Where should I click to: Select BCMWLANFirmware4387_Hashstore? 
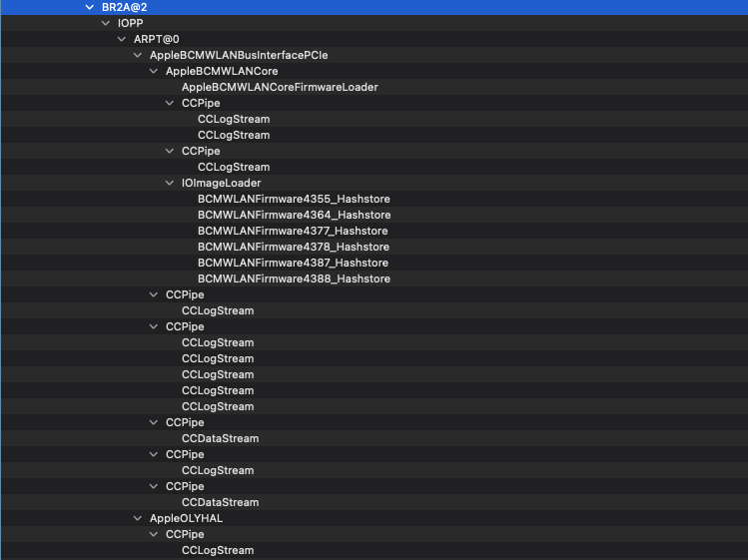(293, 263)
